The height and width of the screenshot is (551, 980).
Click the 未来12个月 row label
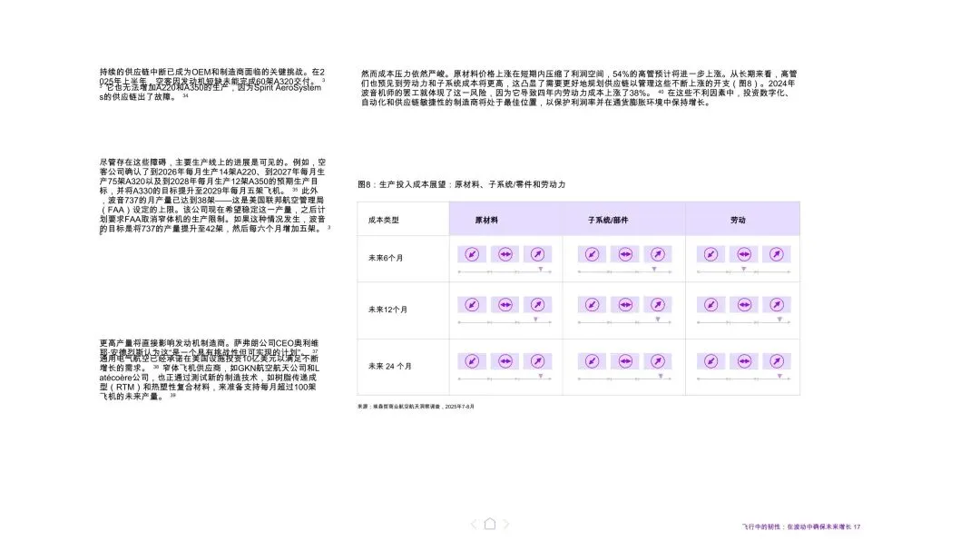[x=387, y=310]
